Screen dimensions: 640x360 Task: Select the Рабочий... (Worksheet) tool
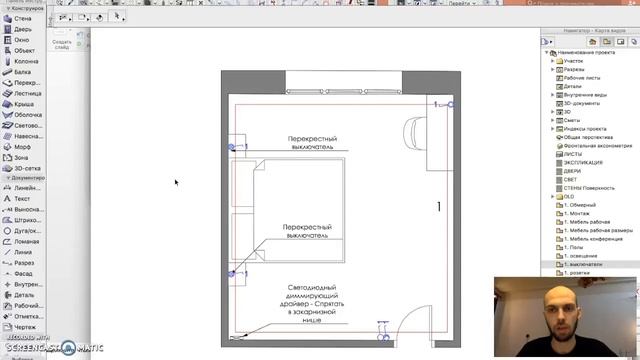coord(22,306)
